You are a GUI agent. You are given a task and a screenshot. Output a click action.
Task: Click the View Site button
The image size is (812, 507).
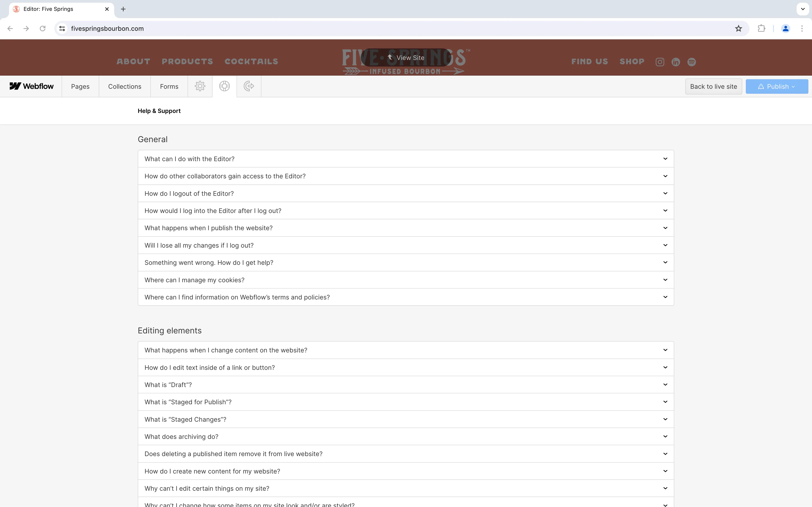(406, 57)
